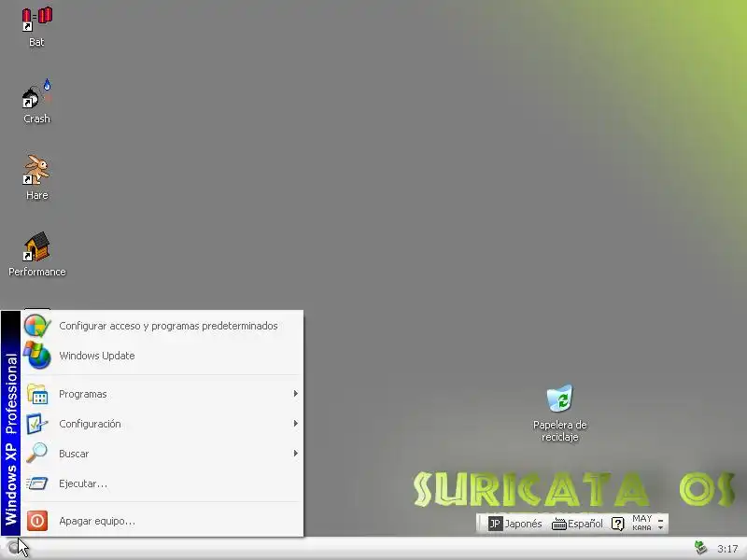The width and height of the screenshot is (747, 560).
Task: Expand the Buscar submenu arrow
Action: tap(296, 453)
